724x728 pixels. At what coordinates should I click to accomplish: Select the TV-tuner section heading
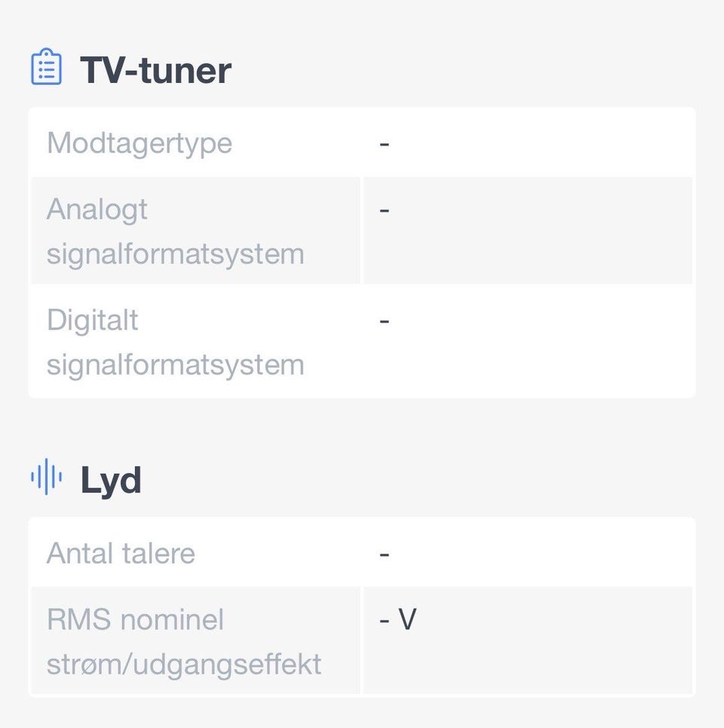point(155,71)
